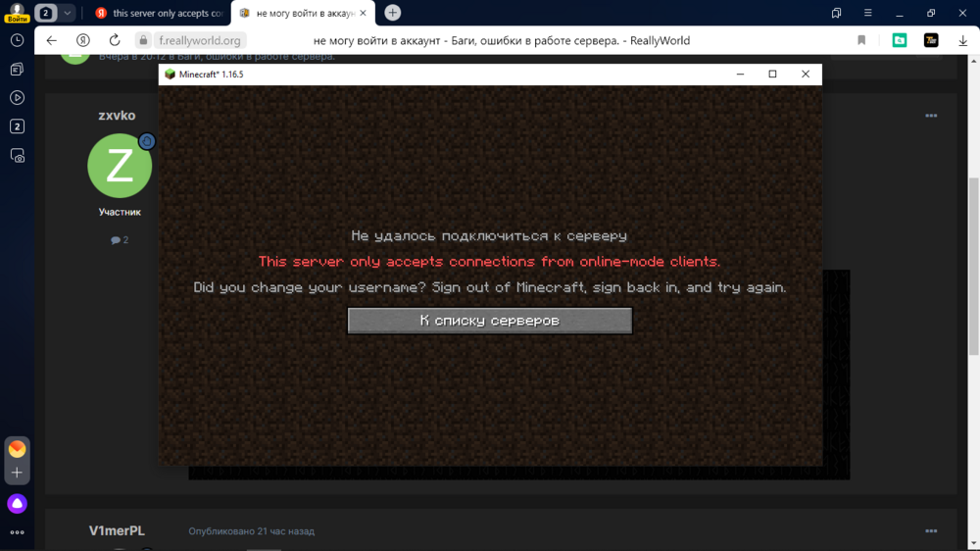Click the browser page vertical scrollbar thumb

point(974,266)
